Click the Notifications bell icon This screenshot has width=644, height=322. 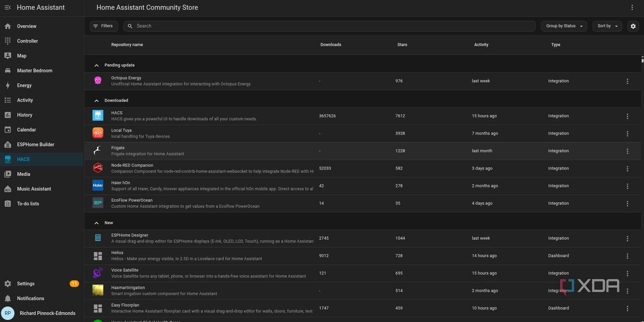[x=8, y=299]
